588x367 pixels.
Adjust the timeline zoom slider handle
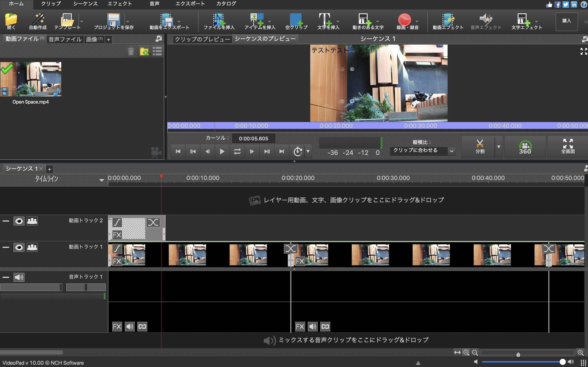(518, 354)
